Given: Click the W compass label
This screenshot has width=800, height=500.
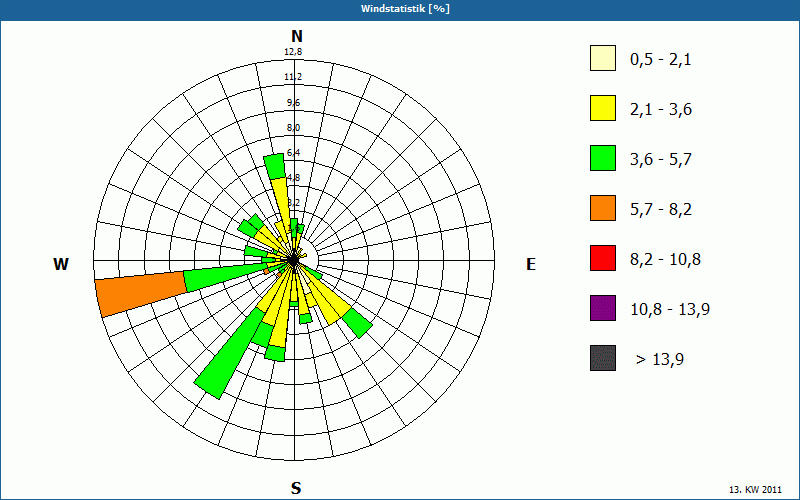Looking at the screenshot, I should (x=61, y=264).
